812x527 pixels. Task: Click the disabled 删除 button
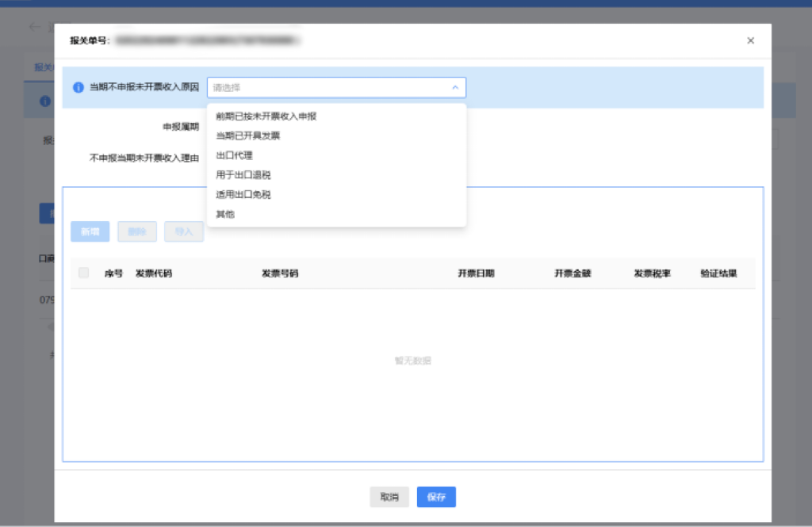tap(136, 231)
